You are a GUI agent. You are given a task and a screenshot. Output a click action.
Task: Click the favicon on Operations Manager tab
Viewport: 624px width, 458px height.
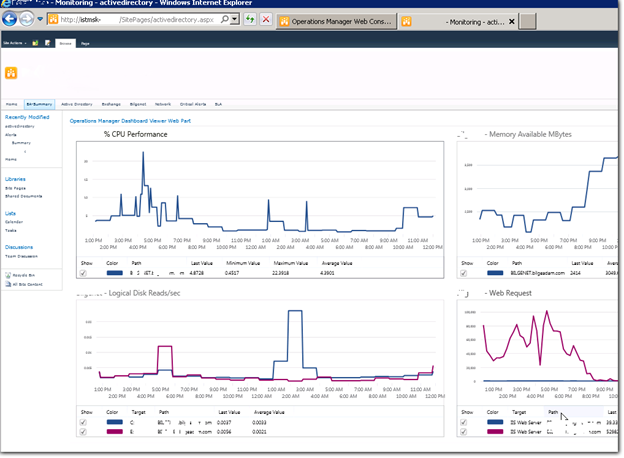click(284, 21)
